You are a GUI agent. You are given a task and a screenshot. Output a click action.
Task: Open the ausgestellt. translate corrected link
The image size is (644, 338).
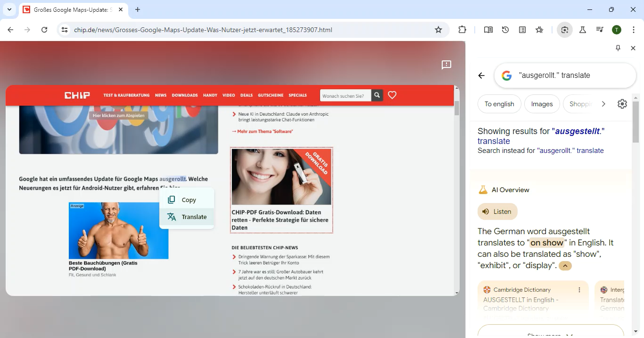pos(541,136)
